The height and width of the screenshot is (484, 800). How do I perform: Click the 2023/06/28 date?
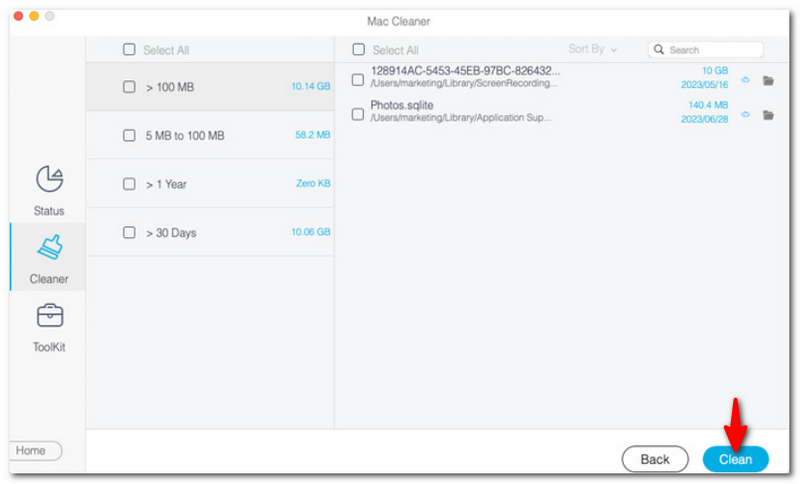click(x=705, y=119)
